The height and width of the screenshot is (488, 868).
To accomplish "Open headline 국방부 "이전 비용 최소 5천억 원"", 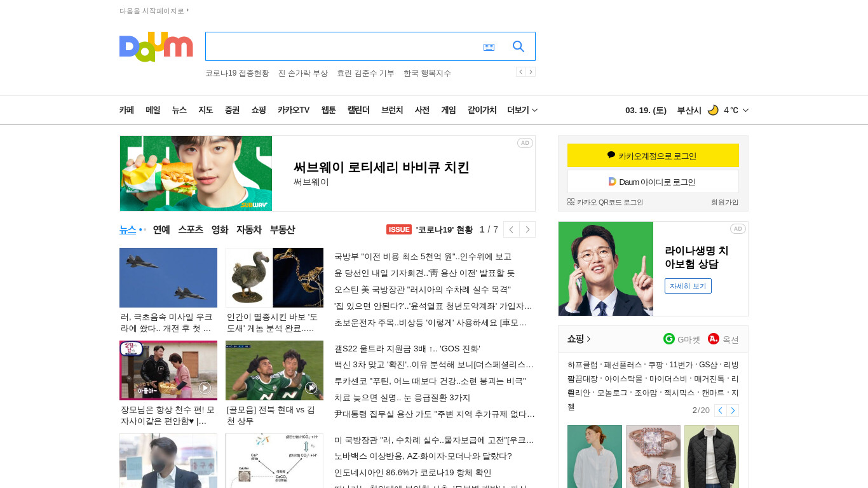I will [x=423, y=257].
